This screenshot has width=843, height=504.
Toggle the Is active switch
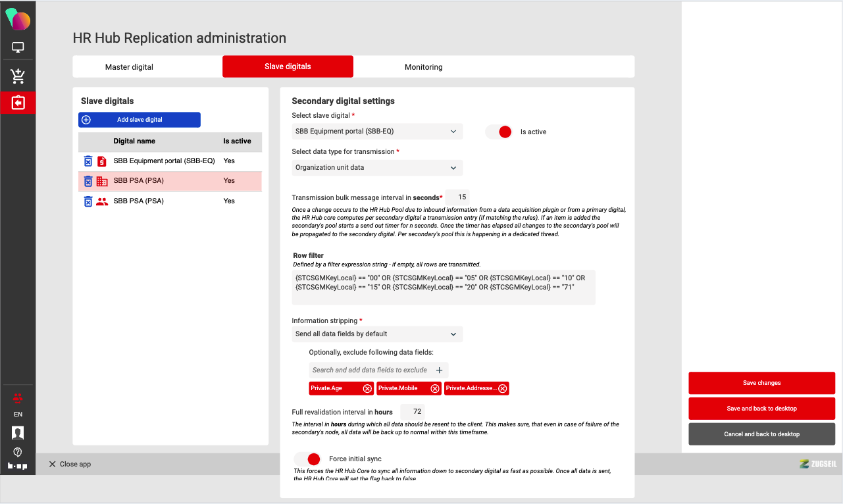500,132
